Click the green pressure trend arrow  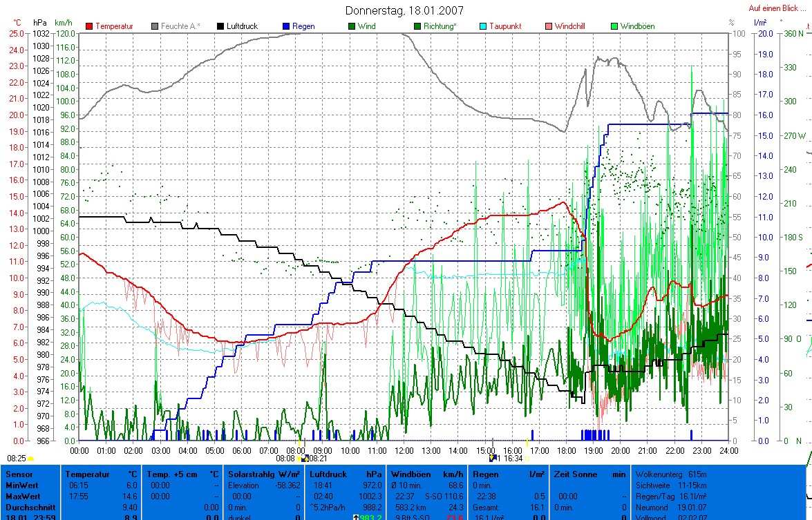(x=356, y=517)
